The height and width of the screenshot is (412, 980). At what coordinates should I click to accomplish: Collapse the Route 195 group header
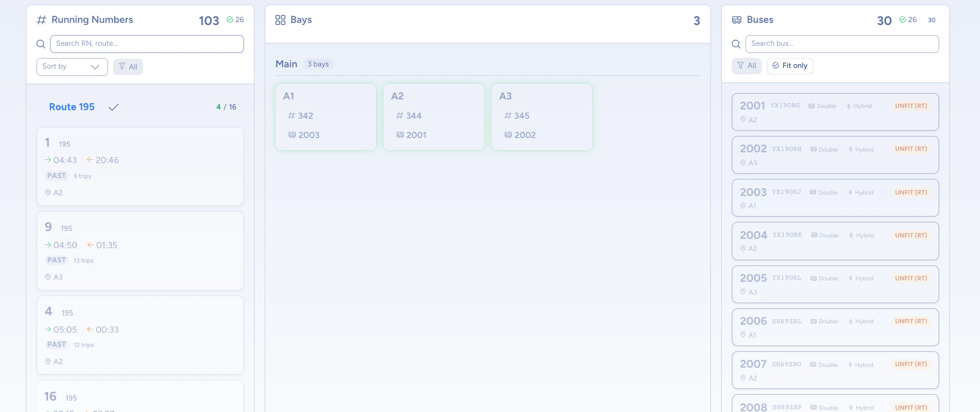coord(140,107)
